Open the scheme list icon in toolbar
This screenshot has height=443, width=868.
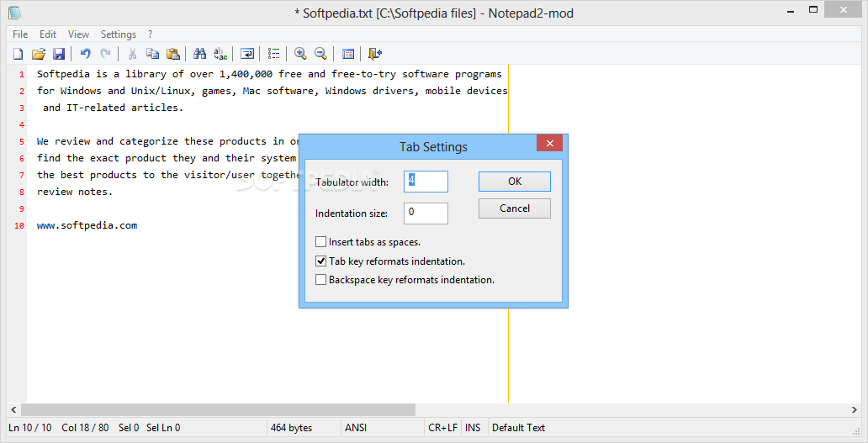pos(273,54)
